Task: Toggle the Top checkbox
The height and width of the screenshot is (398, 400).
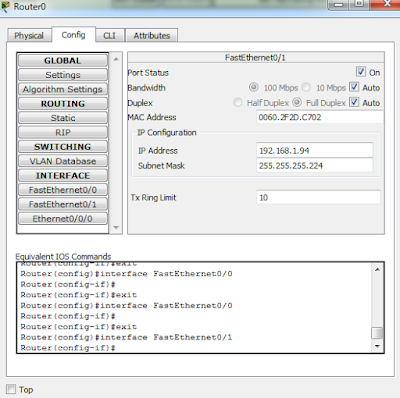Action: coord(11,389)
